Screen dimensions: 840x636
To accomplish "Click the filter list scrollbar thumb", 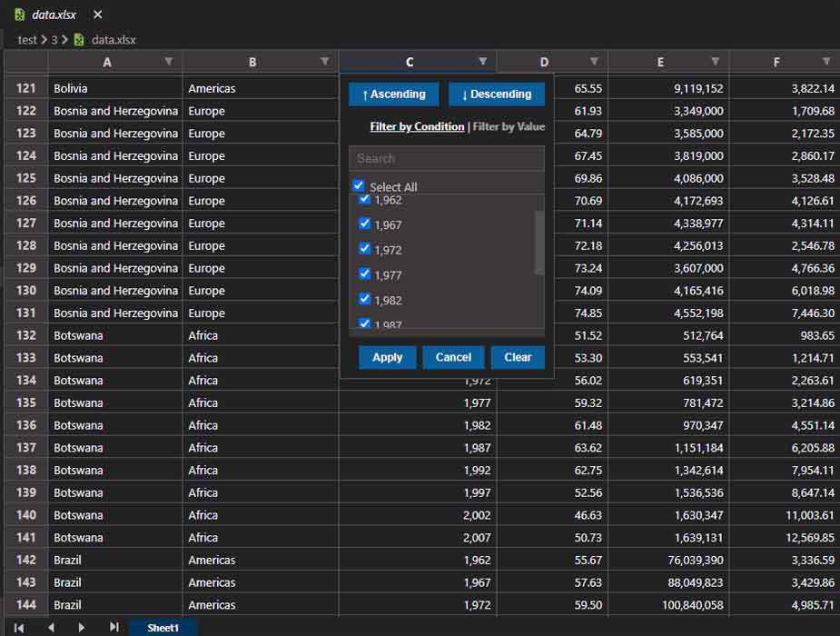I will point(539,243).
